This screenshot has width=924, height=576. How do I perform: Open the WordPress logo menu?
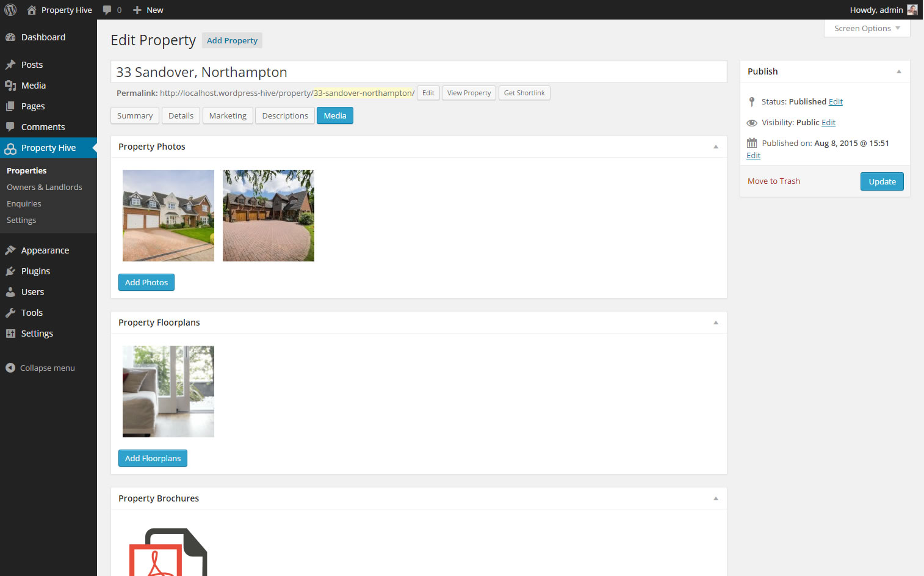coord(10,10)
